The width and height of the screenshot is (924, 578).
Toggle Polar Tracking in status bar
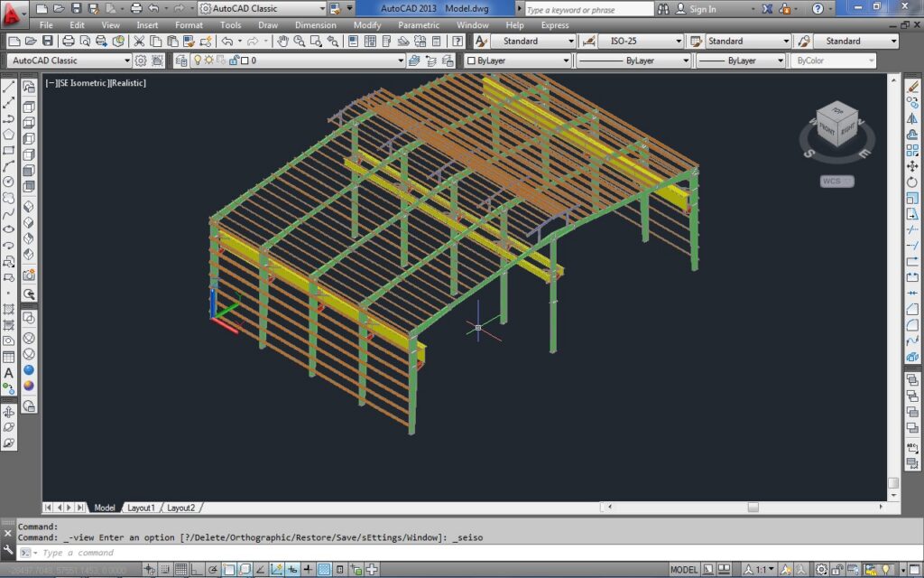(x=213, y=570)
